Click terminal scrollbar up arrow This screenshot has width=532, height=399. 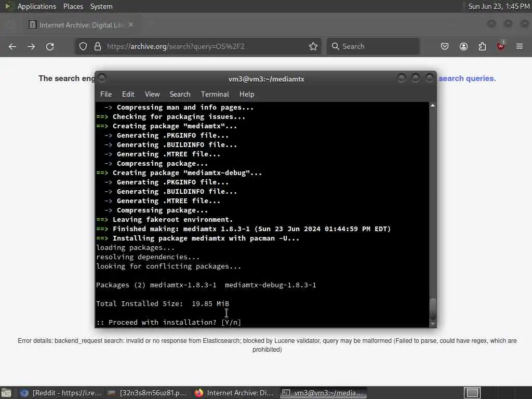click(x=433, y=106)
